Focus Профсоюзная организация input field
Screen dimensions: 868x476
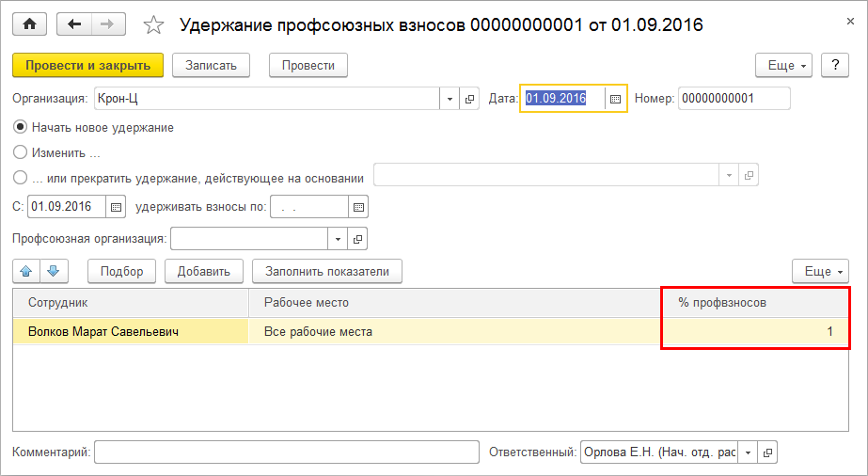(x=249, y=239)
